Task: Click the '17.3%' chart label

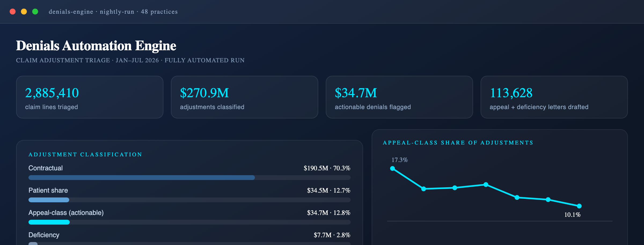Action: coord(400,160)
